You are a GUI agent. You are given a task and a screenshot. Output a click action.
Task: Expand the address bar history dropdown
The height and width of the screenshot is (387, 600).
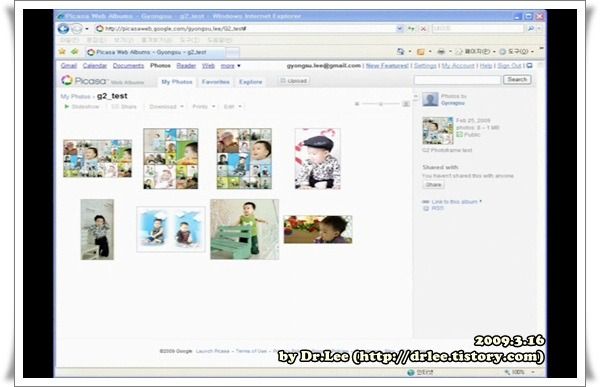(400, 29)
